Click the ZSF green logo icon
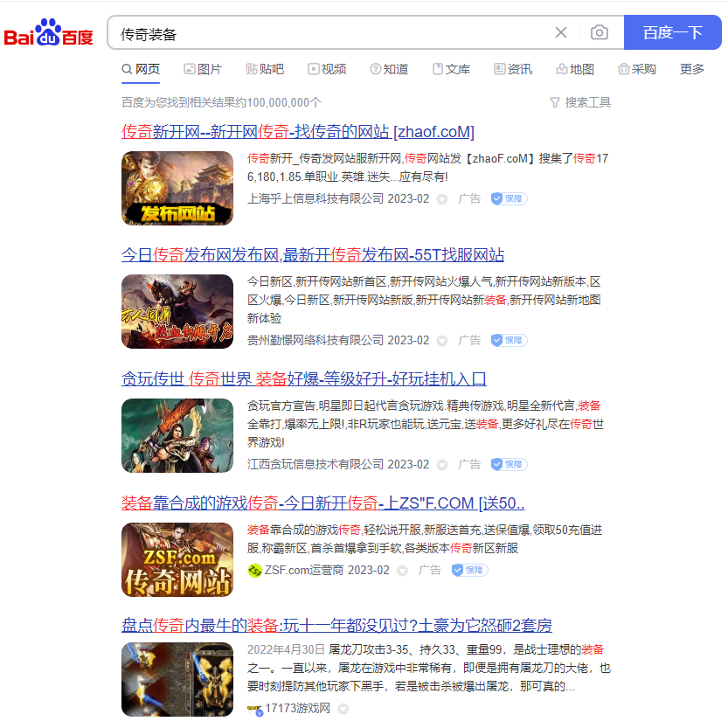The image size is (728, 728). [x=254, y=571]
